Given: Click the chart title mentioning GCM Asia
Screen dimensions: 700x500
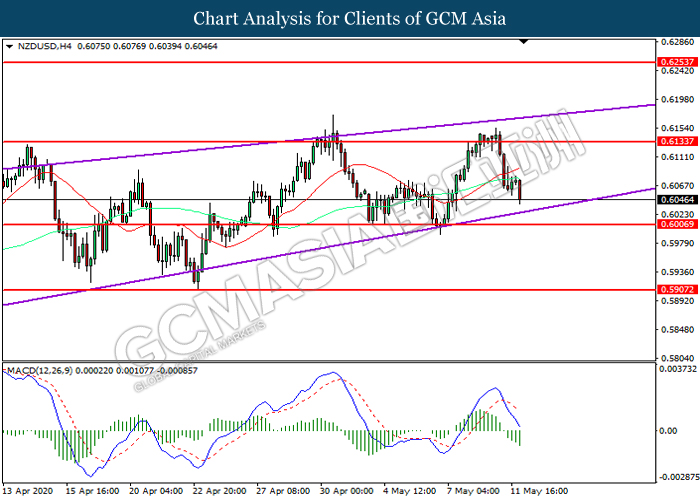Looking at the screenshot, I should (349, 19).
